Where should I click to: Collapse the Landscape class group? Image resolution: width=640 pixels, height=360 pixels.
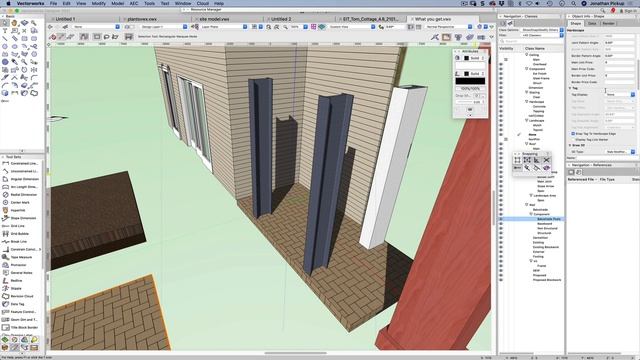tap(527, 120)
